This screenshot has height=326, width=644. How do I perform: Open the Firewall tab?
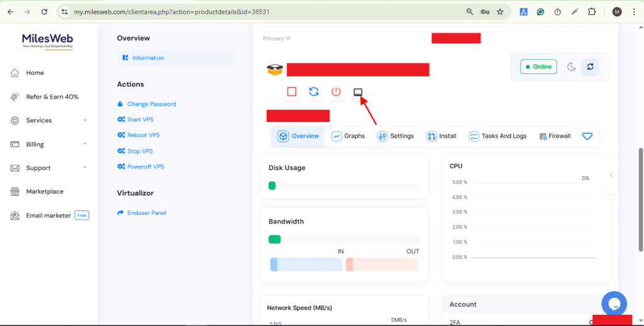point(555,136)
